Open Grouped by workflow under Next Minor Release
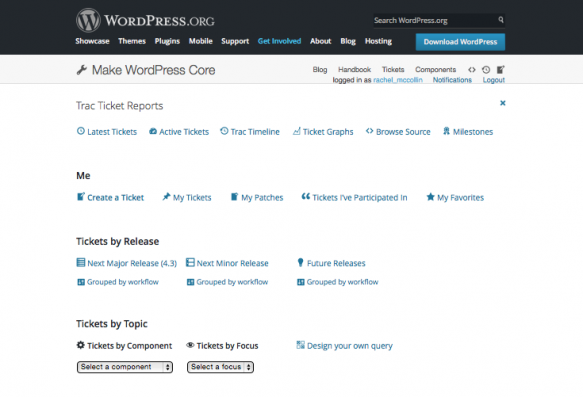583x397 pixels. pos(232,282)
